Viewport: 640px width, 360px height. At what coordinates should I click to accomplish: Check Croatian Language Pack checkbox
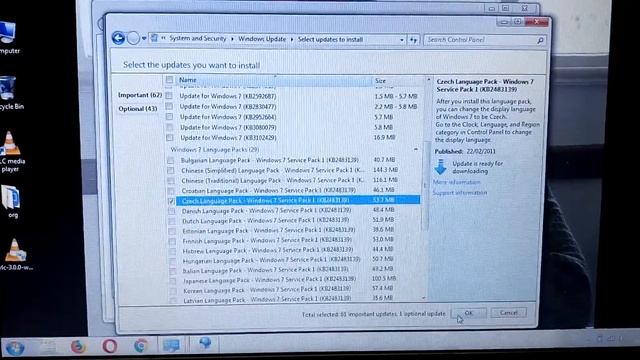[x=171, y=191]
